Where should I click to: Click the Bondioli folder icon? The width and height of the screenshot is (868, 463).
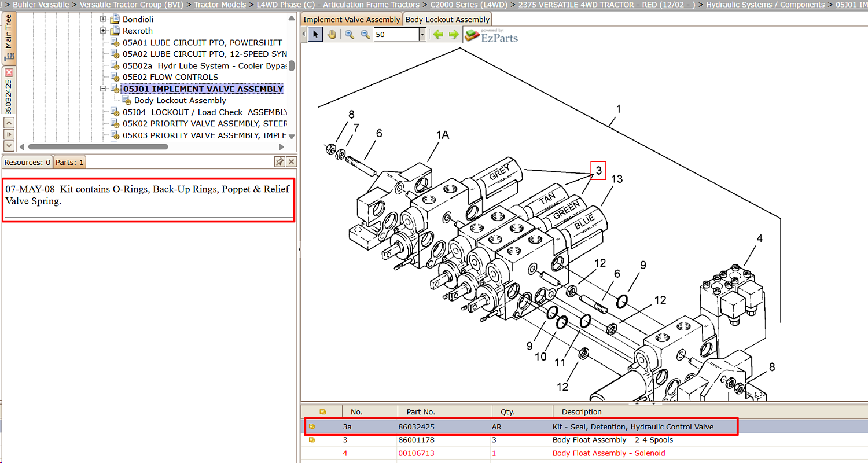point(115,19)
